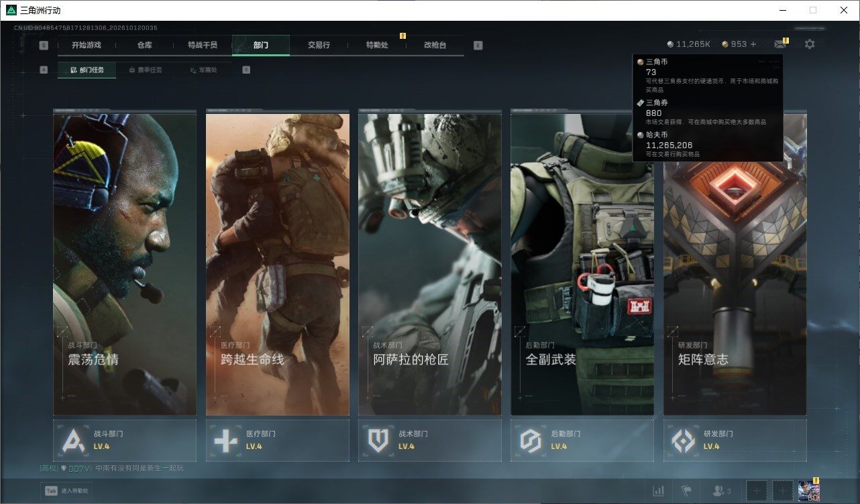Screen dimensions: 860x504
Task: Select the 后勤部门 hexagon icon
Action: tap(531, 440)
